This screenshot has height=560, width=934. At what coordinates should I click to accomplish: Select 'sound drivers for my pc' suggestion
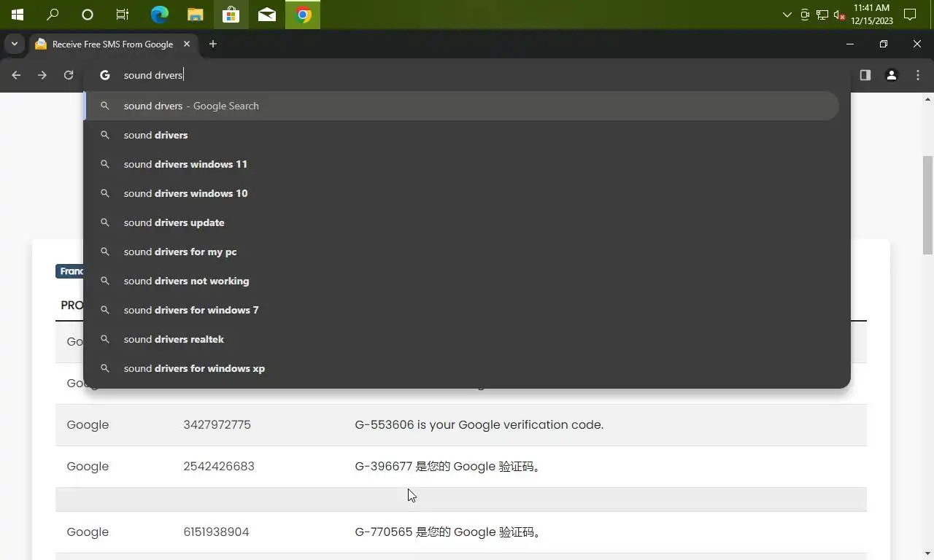pos(461,252)
